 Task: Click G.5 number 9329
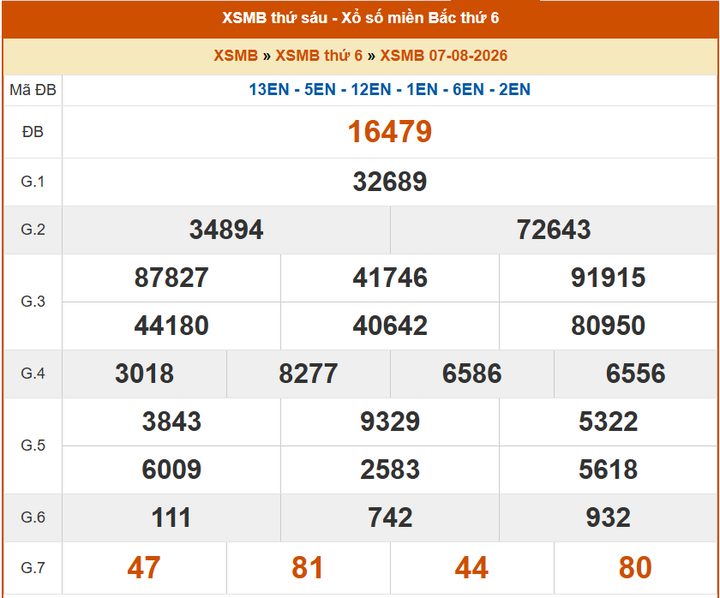[x=389, y=422]
